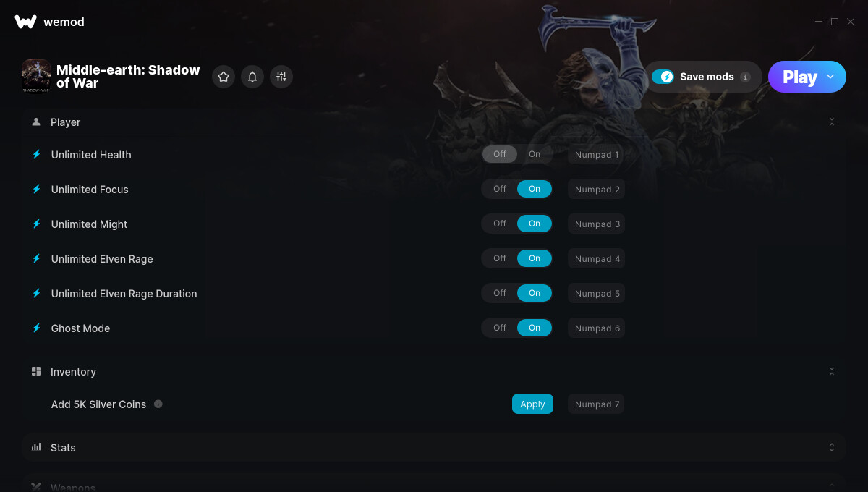This screenshot has height=492, width=868.
Task: Apply Add 5K Silver Coins
Action: click(x=532, y=404)
